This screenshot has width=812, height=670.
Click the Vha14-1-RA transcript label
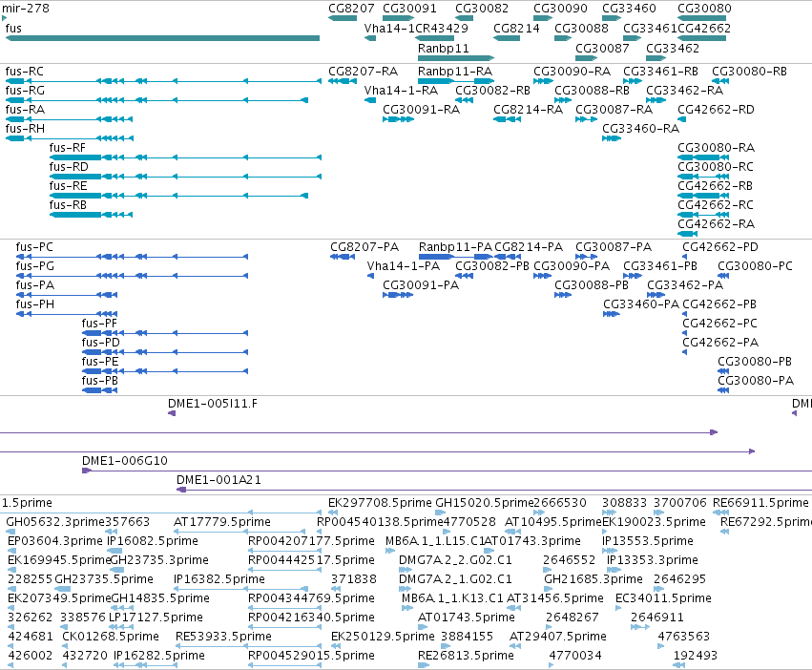[x=401, y=90]
